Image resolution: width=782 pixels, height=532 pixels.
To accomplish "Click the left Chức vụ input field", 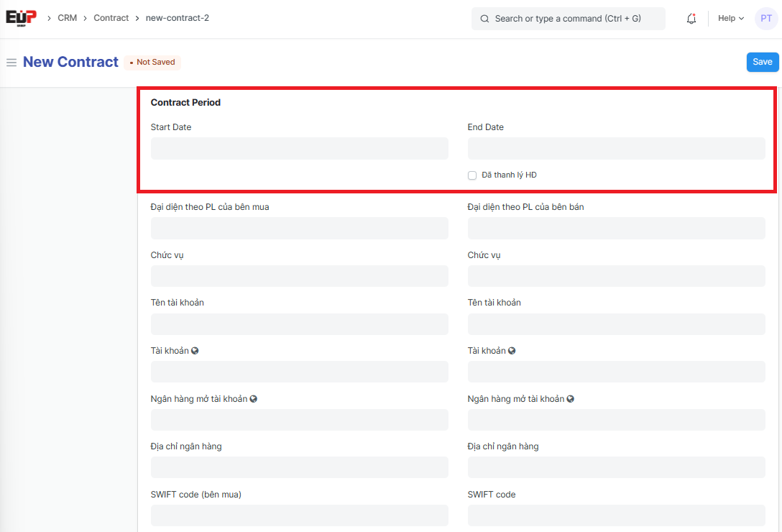I will click(299, 276).
